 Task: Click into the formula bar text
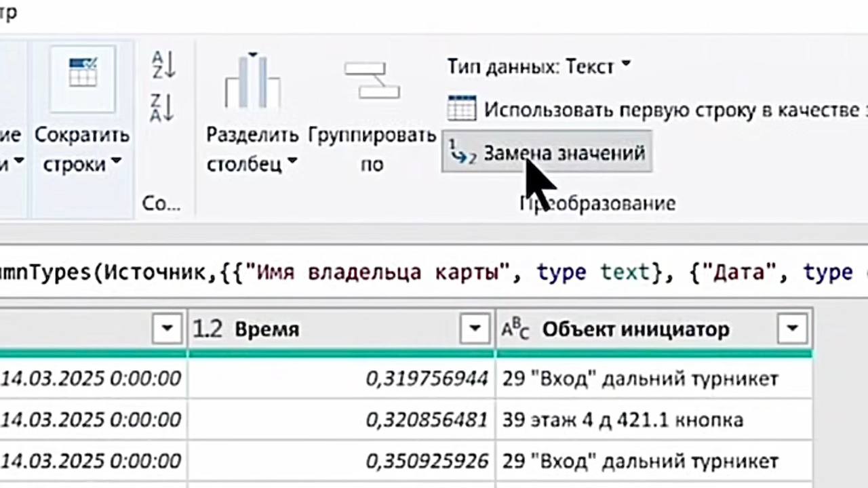pos(434,272)
